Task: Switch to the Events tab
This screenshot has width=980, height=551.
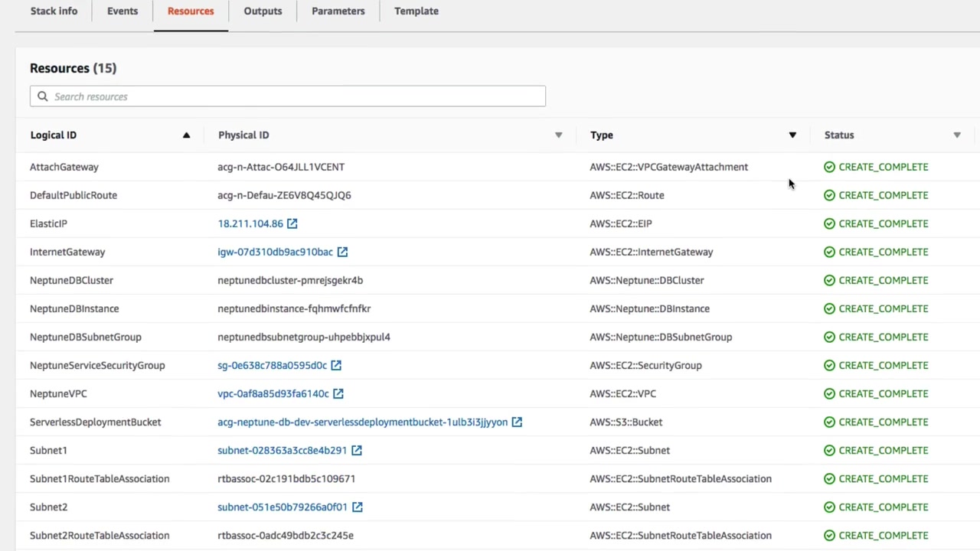Action: tap(122, 11)
